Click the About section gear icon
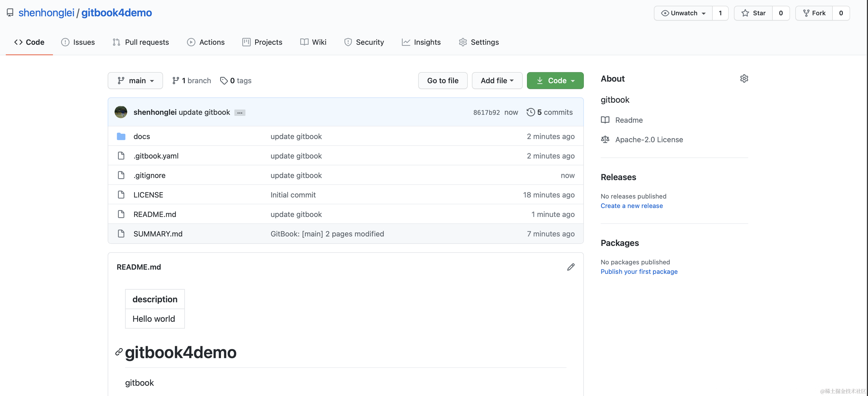 (744, 78)
